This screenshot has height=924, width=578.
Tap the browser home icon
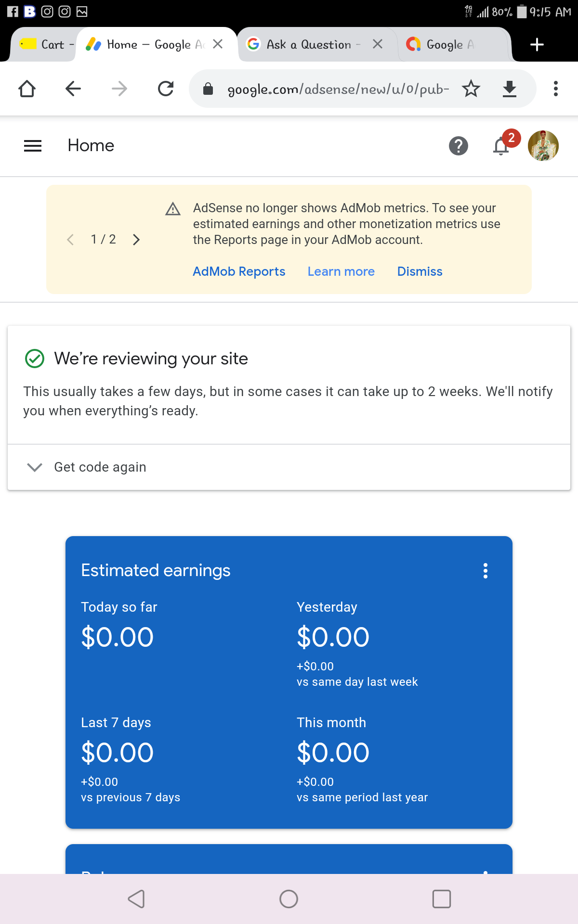(27, 89)
